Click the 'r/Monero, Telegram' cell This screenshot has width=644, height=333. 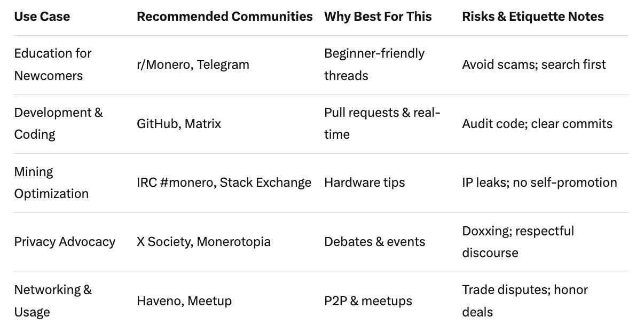click(x=193, y=65)
